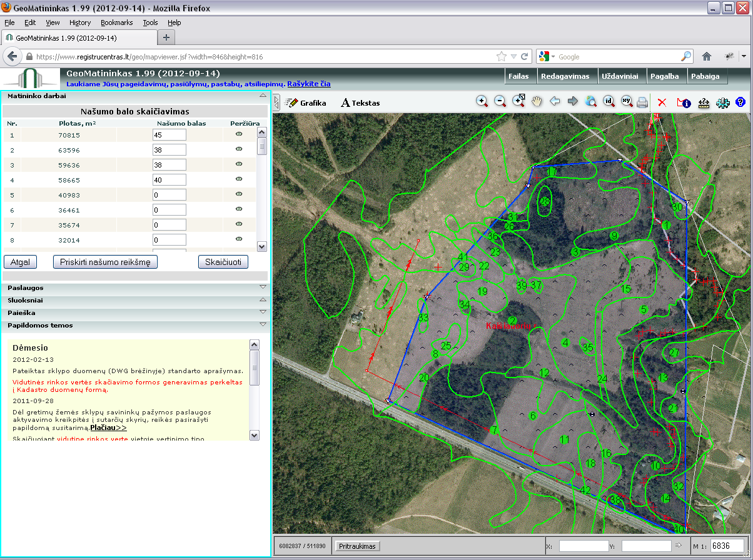Open the Uždaviniai menu
Image resolution: width=753 pixels, height=560 pixels.
coord(620,76)
